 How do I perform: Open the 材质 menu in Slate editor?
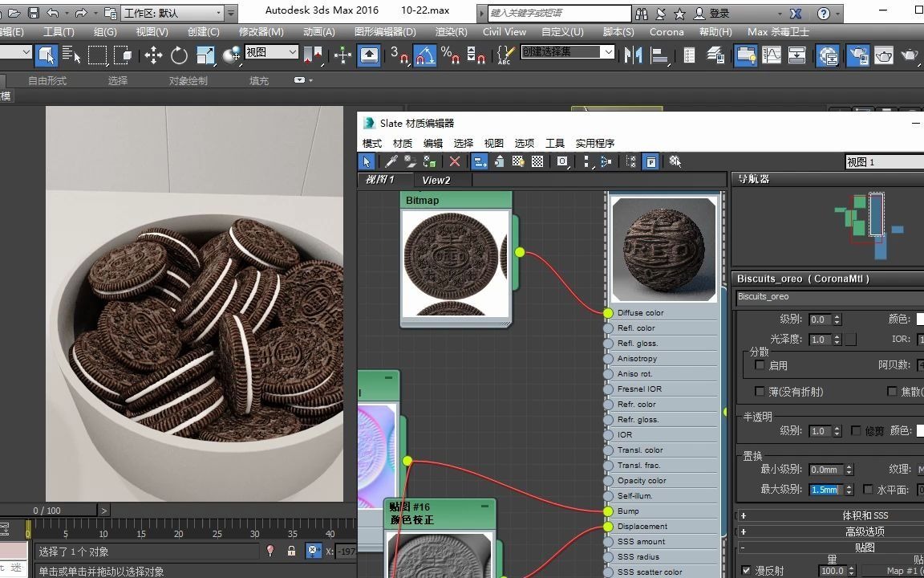pos(403,143)
